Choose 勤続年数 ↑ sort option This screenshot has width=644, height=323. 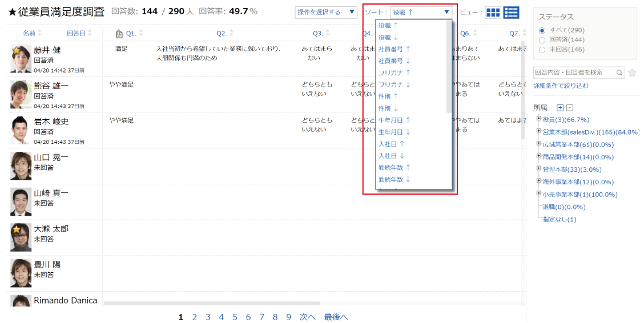point(395,167)
